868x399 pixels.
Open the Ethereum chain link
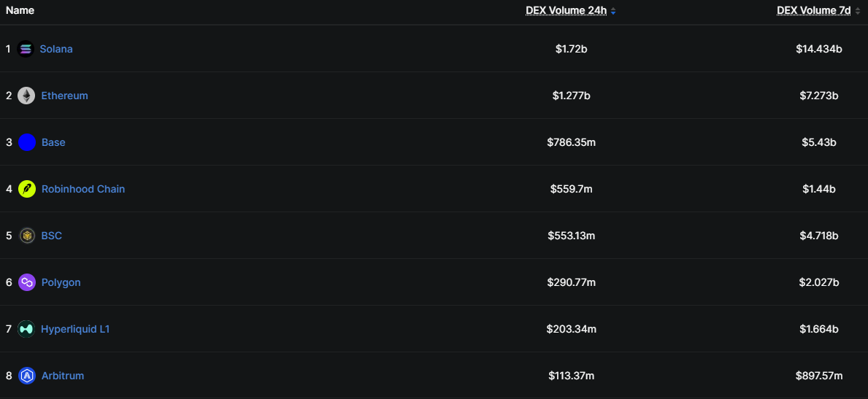(64, 96)
